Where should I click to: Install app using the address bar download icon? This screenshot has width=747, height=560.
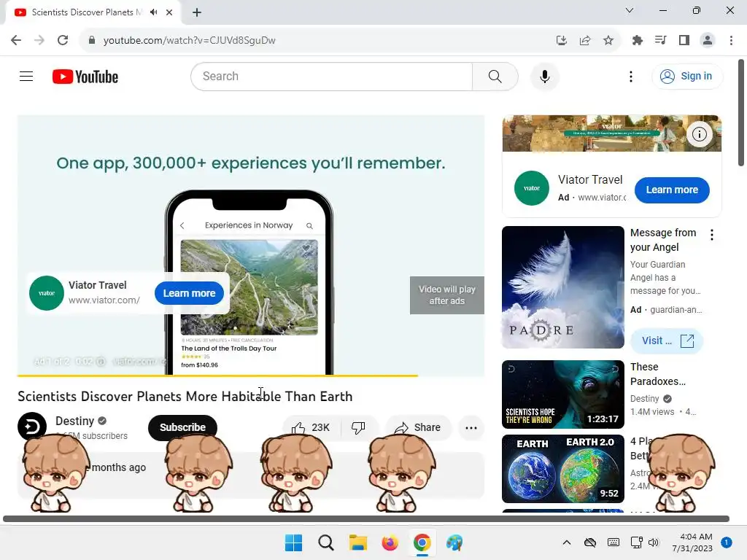coord(562,40)
